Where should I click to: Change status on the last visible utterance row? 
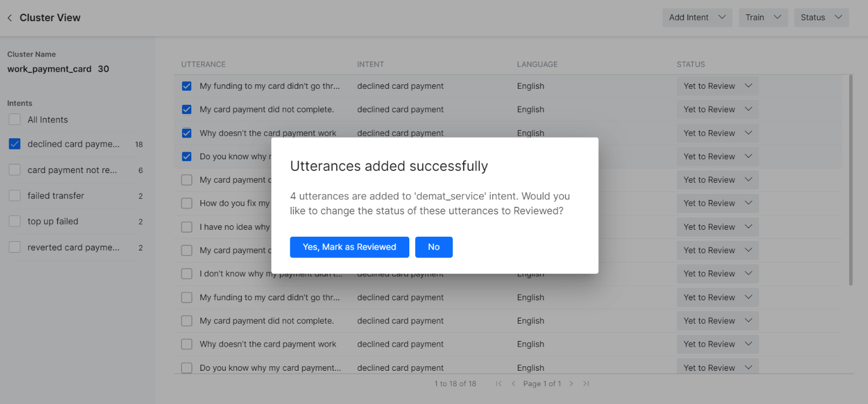click(717, 367)
